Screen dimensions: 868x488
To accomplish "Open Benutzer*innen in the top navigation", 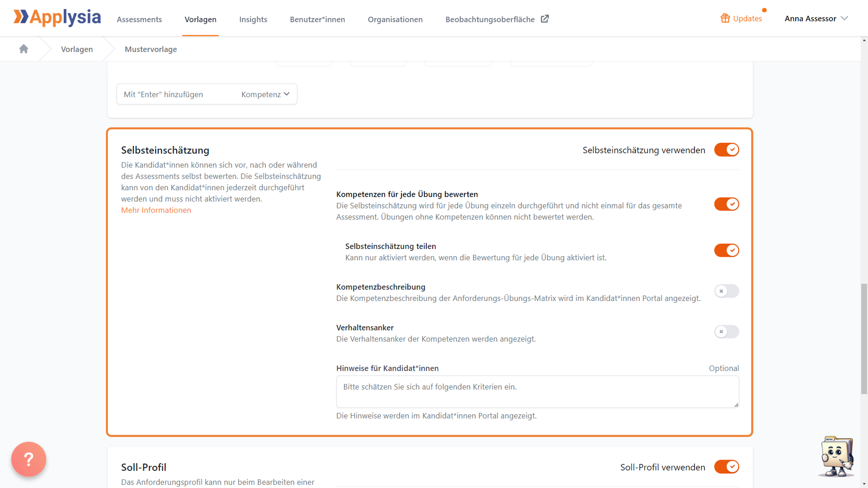I will pos(317,19).
